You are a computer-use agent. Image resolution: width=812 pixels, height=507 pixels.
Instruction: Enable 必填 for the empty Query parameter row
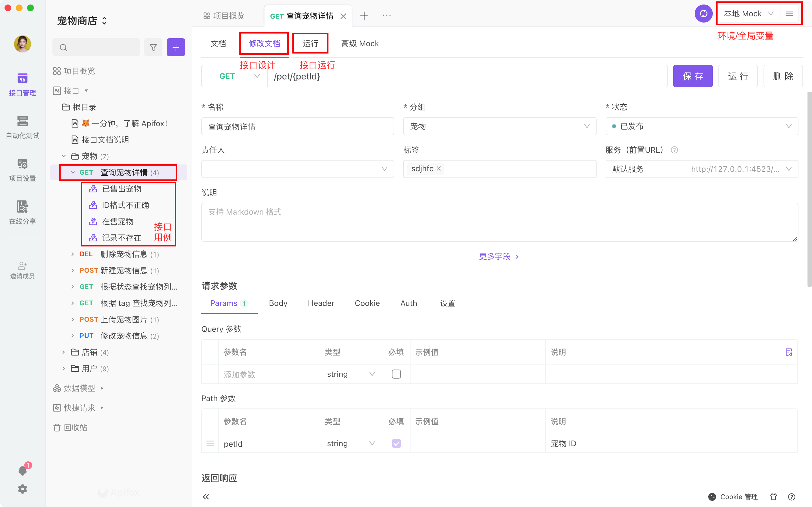click(x=396, y=373)
